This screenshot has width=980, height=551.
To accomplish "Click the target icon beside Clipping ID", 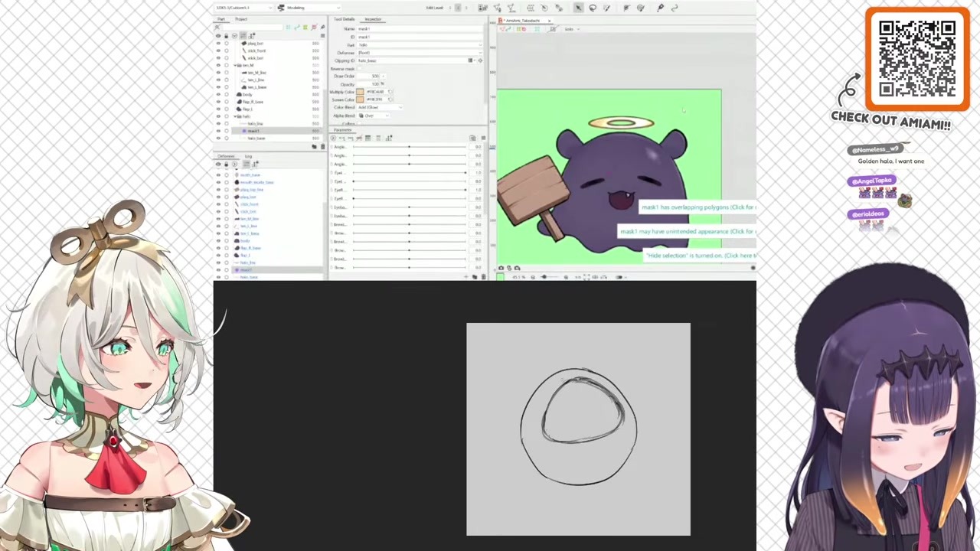I will (x=480, y=60).
